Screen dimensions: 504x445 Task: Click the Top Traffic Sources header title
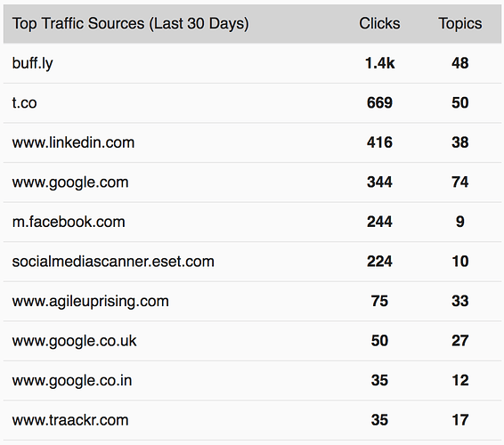coord(131,24)
